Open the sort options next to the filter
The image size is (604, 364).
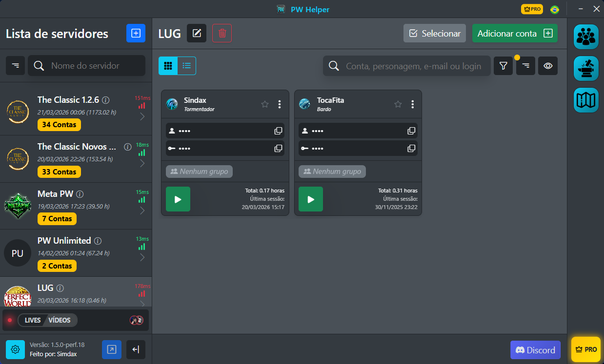[525, 65]
